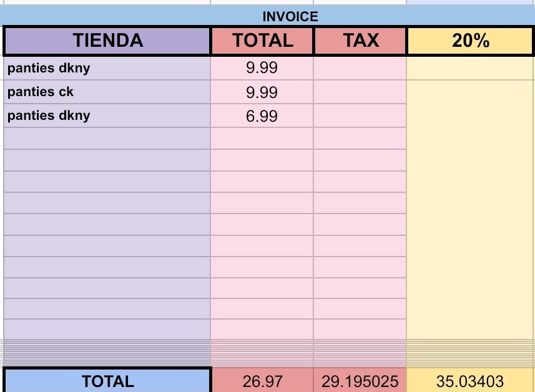535x392 pixels.
Task: Click the INVOICE title cell
Action: click(x=290, y=17)
